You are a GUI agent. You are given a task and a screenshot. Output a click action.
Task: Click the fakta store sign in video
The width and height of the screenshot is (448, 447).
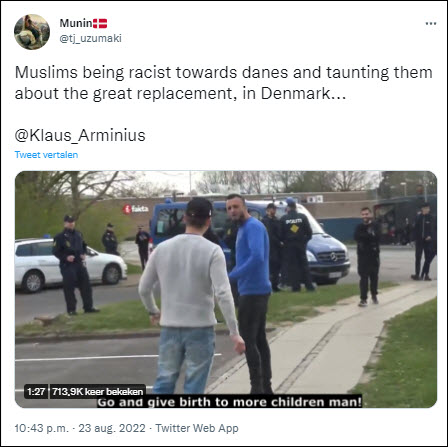tap(136, 209)
